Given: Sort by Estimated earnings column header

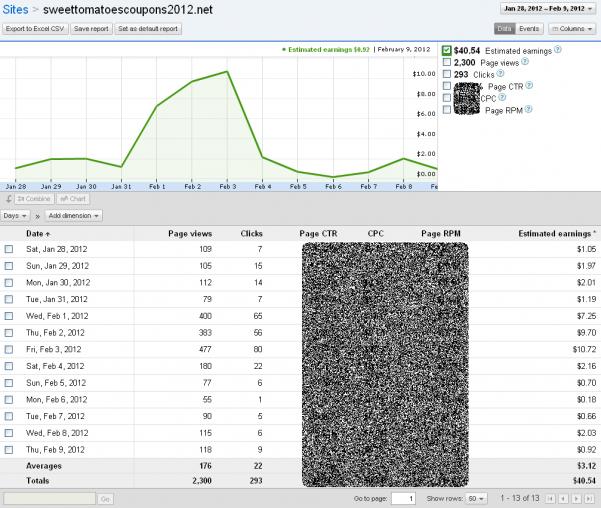Looking at the screenshot, I should click(x=557, y=233).
